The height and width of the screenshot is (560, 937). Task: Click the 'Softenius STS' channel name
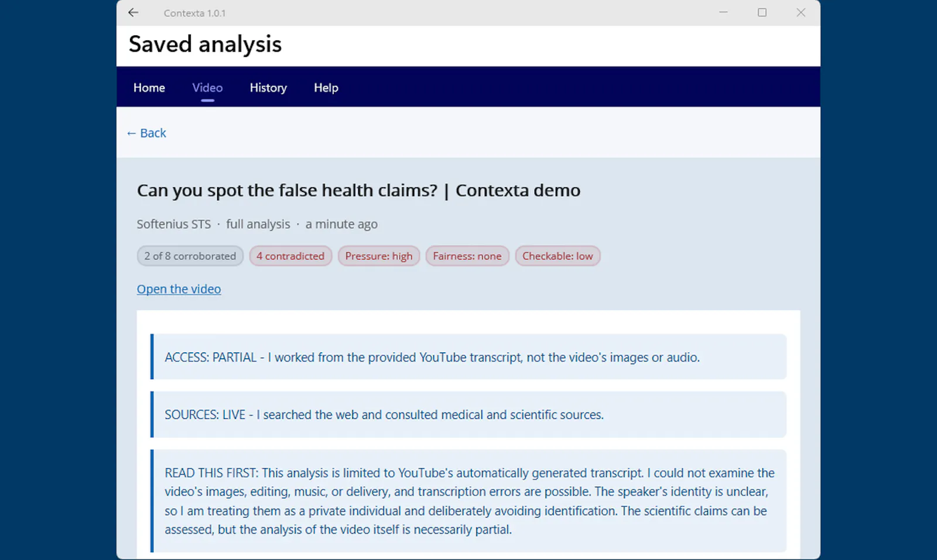pos(174,224)
